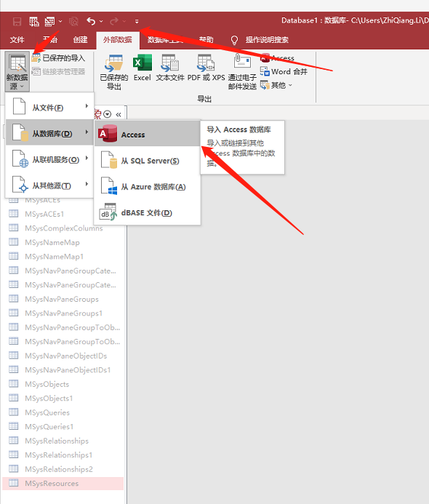Open navigation pane options circle dropdown
The height and width of the screenshot is (504, 429).
(108, 114)
